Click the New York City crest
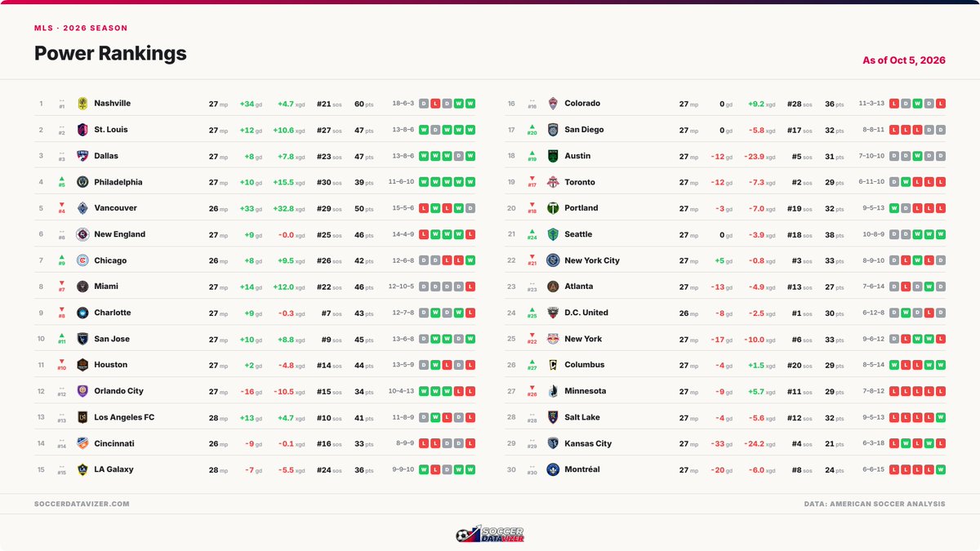Screen dimensions: 980x551 (x=553, y=260)
